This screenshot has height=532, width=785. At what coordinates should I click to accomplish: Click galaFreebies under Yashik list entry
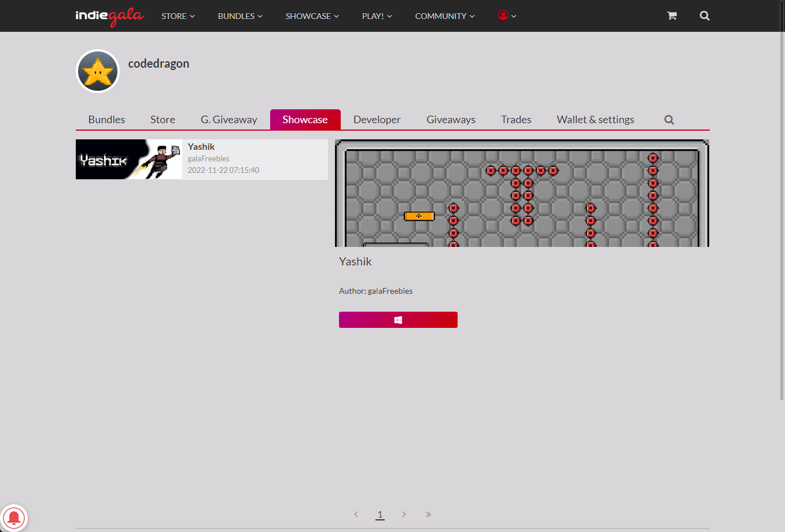click(208, 158)
